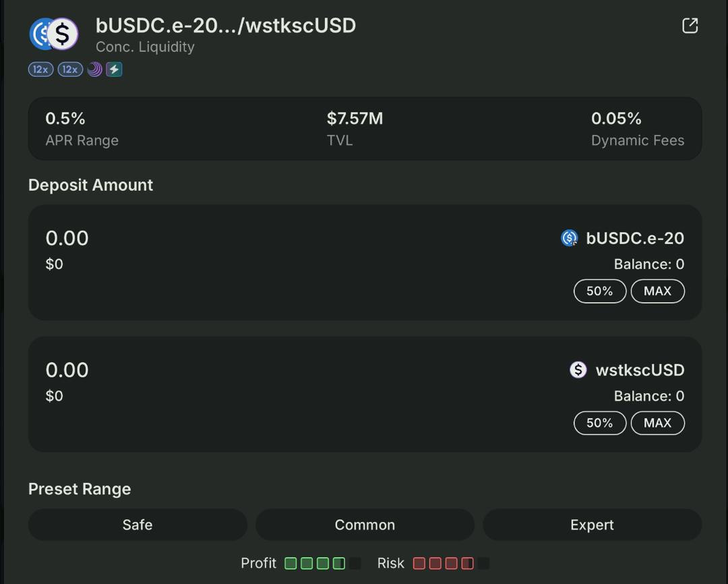Click the green Profit level meter

[322, 563]
